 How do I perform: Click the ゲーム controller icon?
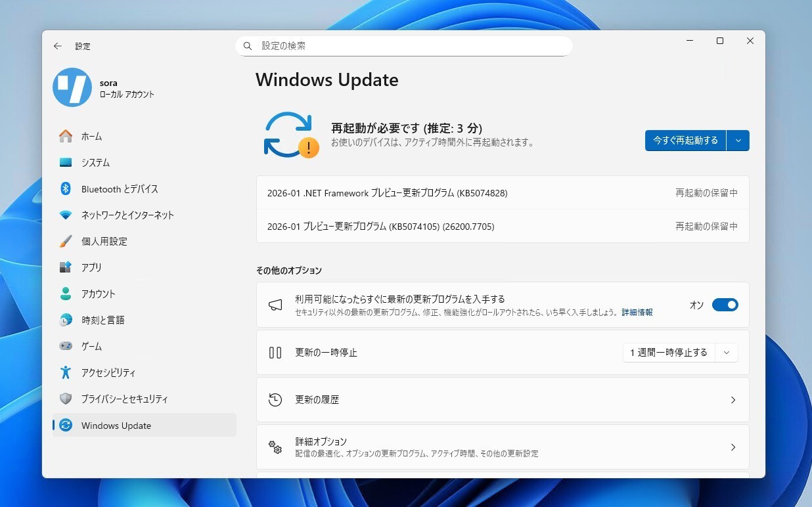click(x=66, y=346)
